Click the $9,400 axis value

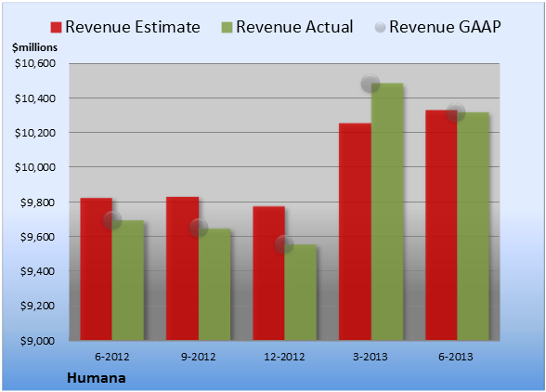tap(37, 271)
